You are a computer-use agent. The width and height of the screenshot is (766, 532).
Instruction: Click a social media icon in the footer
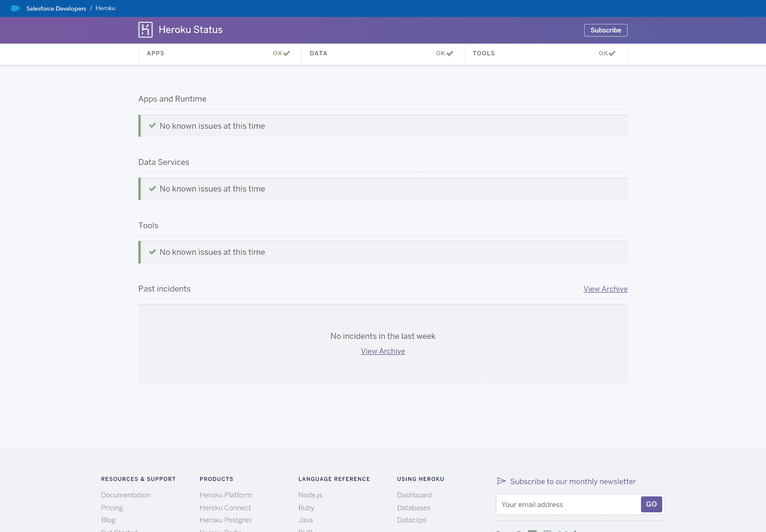(532, 531)
